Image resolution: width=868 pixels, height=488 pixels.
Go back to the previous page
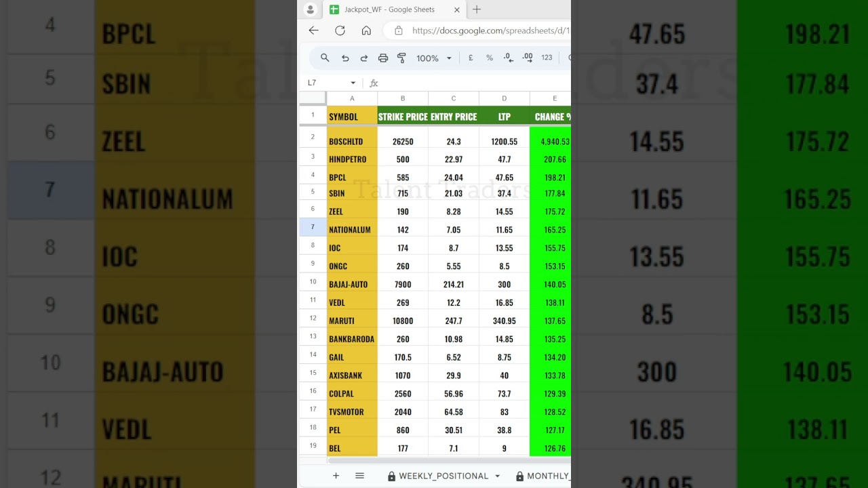[313, 30]
